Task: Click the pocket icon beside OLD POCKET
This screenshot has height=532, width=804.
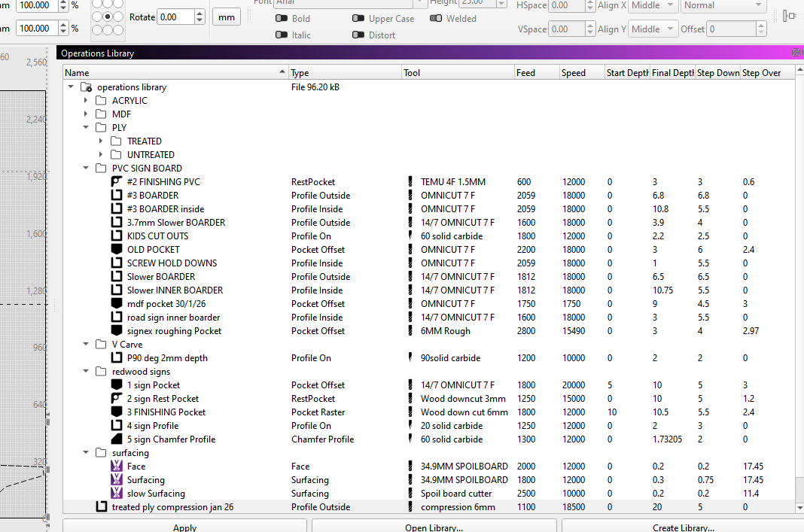Action: point(116,250)
